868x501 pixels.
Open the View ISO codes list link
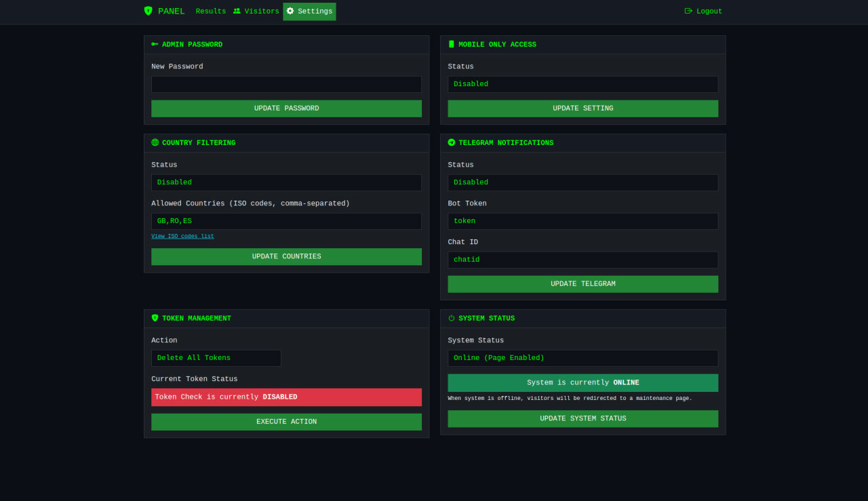tap(182, 236)
